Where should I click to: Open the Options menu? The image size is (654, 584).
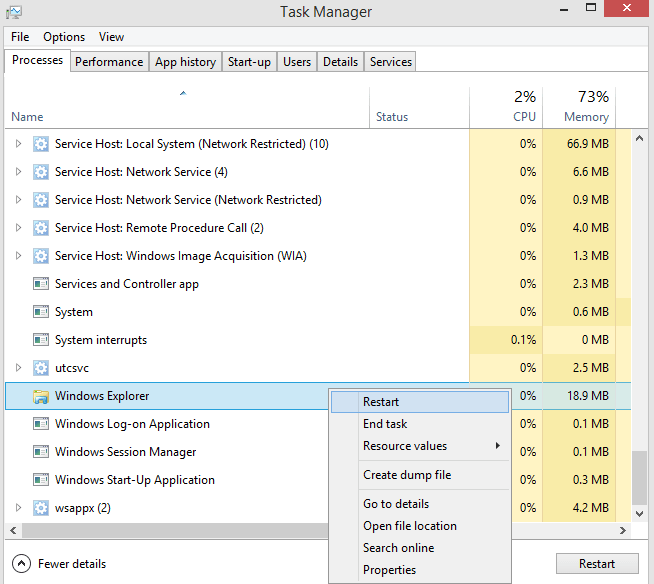pyautogui.click(x=64, y=37)
